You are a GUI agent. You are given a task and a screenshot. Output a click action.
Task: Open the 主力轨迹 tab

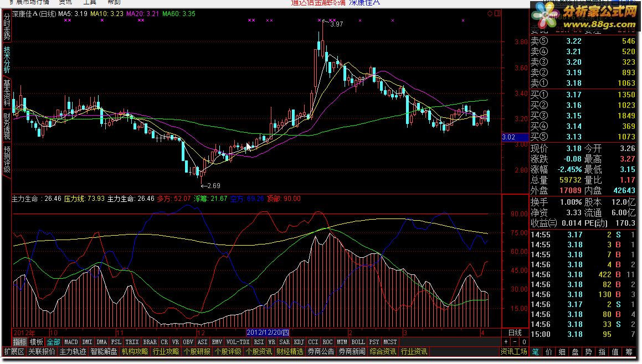tap(73, 352)
